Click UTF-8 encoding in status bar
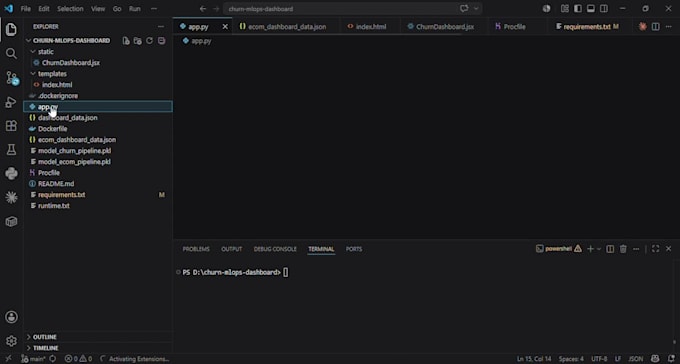This screenshot has height=364, width=680. [x=599, y=359]
